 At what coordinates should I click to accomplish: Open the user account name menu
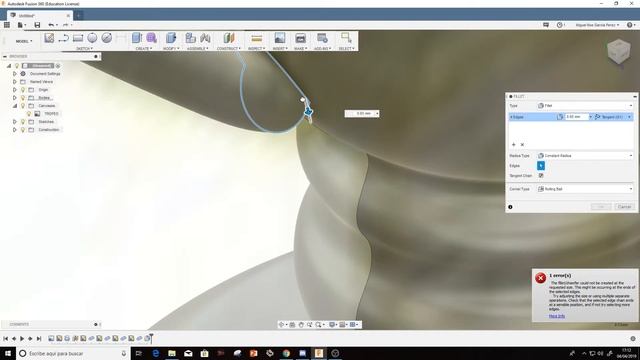(597, 25)
